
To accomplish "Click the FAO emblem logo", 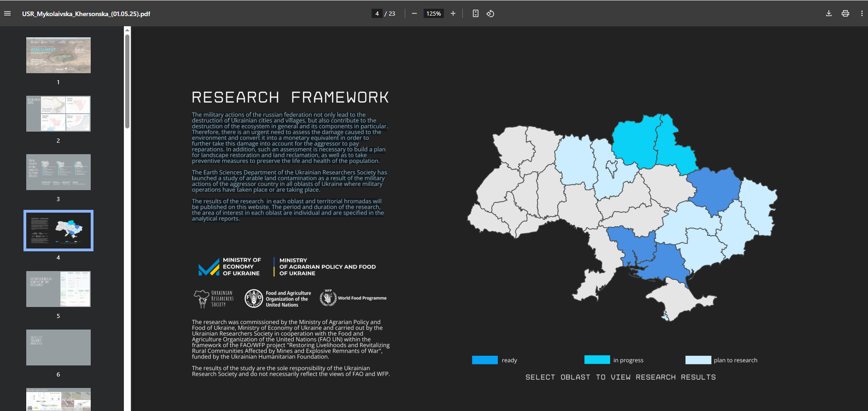I will [x=254, y=298].
